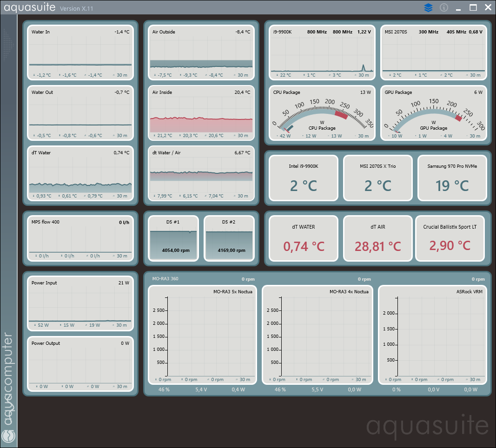Screen dimensions: 496x448
Task: Select the D5 #2 pump rpm tile
Action: point(229,238)
